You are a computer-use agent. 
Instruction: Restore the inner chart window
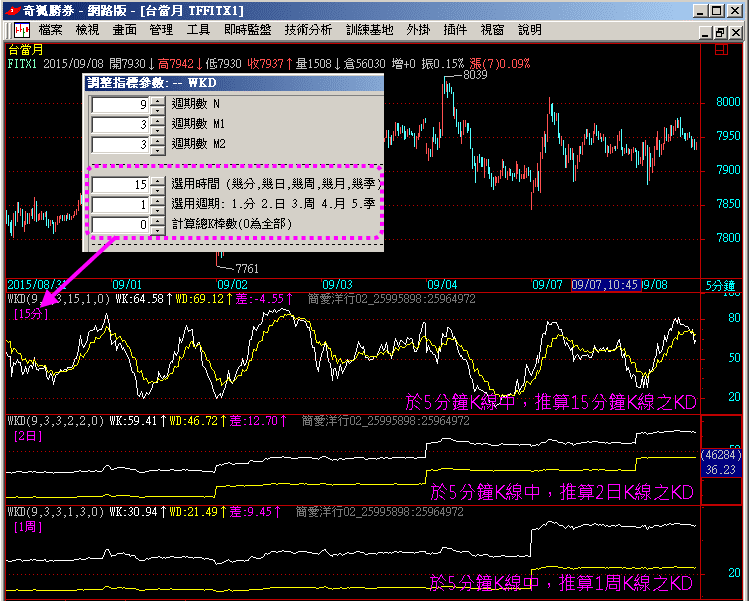coord(720,32)
